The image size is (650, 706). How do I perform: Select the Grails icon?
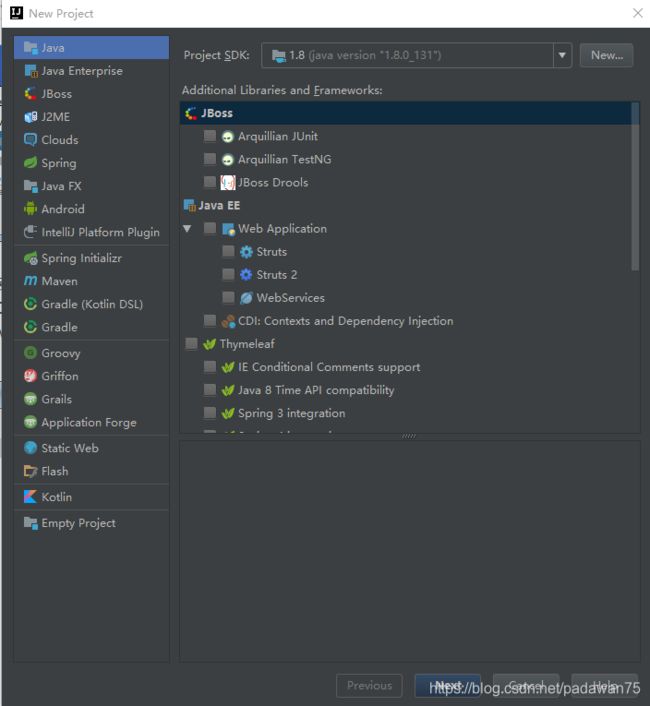31,399
